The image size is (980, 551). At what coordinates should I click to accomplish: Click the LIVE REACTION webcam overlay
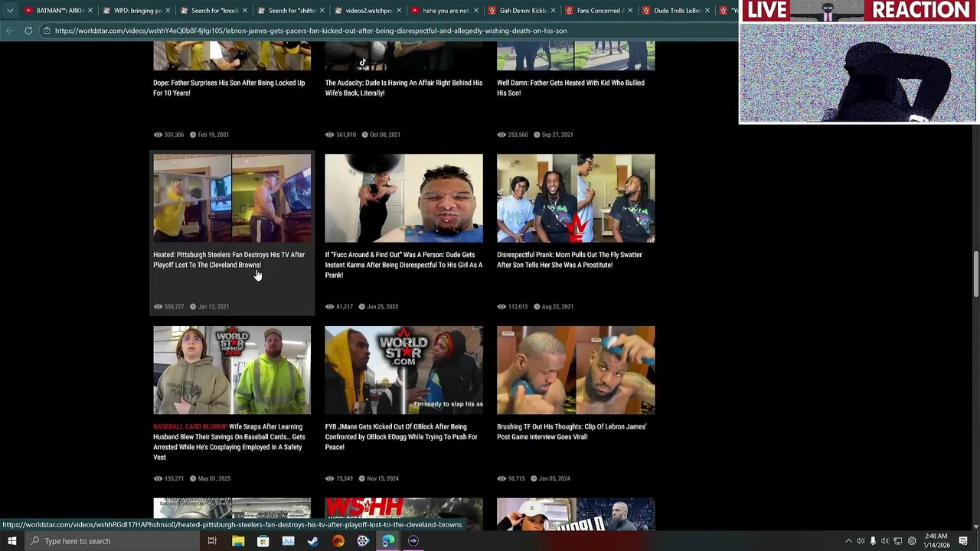857,61
